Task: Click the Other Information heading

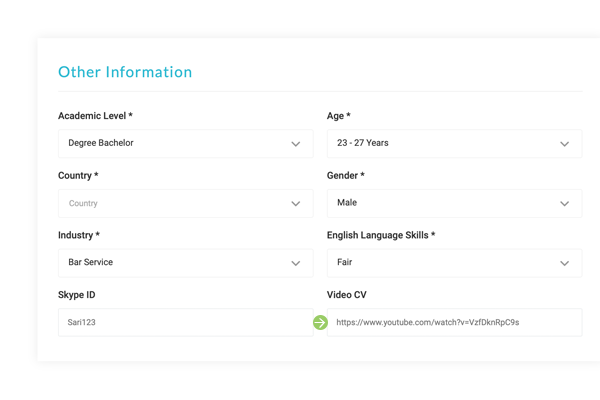Action: [x=125, y=72]
